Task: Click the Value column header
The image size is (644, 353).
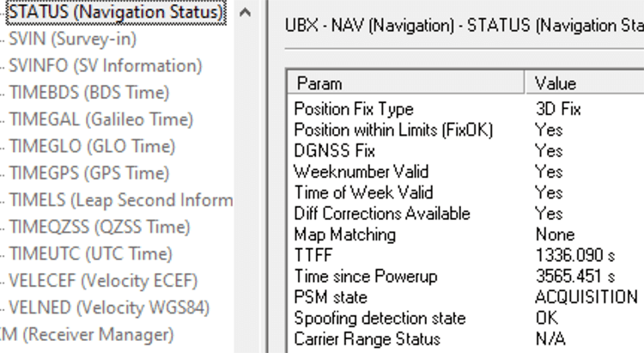Action: [x=556, y=83]
